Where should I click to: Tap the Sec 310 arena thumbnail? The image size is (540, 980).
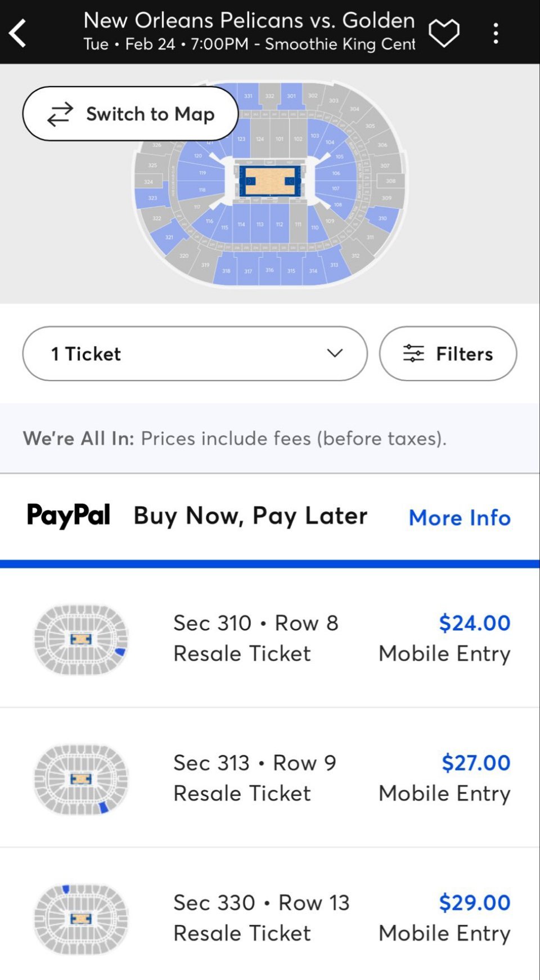(x=81, y=639)
